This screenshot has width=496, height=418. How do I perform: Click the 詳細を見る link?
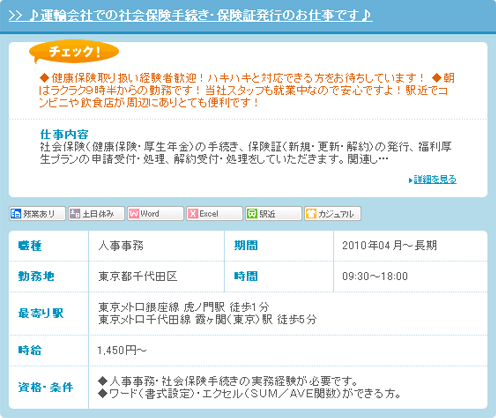click(435, 179)
